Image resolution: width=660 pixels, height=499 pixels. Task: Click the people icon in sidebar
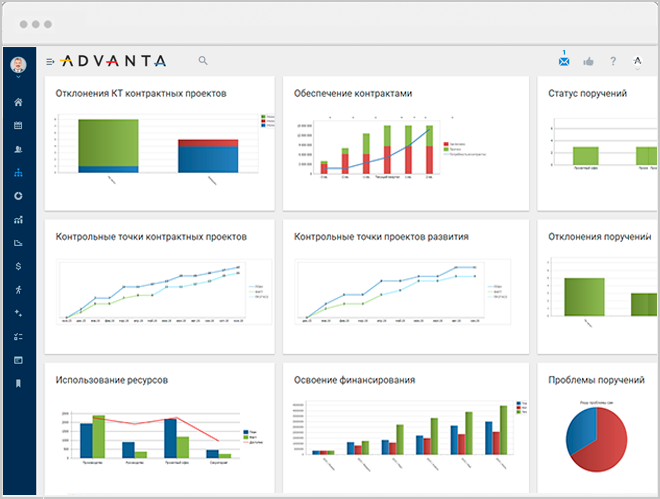[x=18, y=149]
